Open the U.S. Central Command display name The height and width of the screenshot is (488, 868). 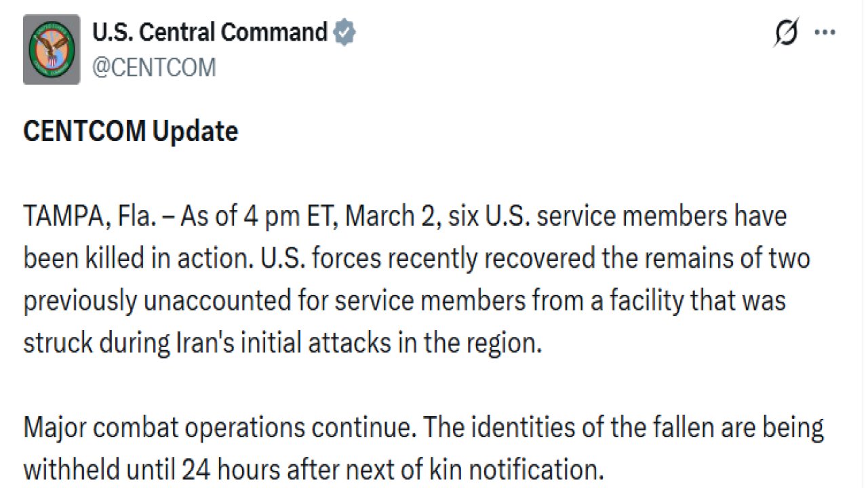tap(210, 32)
